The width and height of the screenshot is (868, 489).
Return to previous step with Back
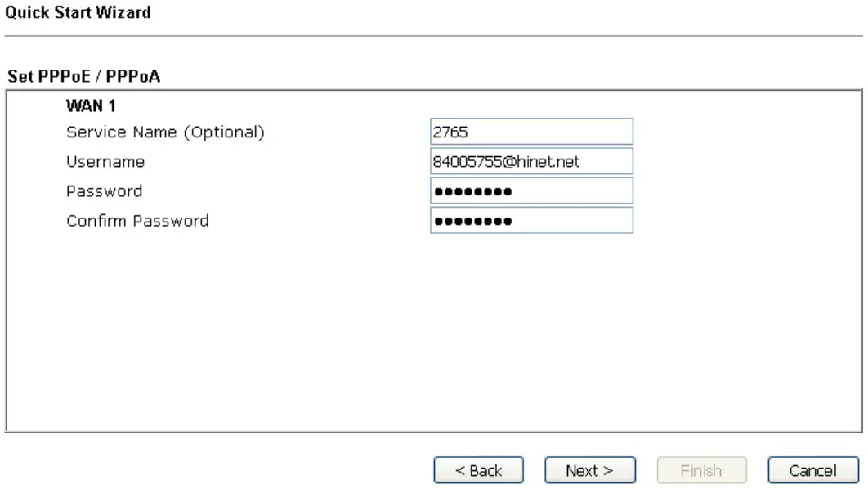[x=479, y=469]
